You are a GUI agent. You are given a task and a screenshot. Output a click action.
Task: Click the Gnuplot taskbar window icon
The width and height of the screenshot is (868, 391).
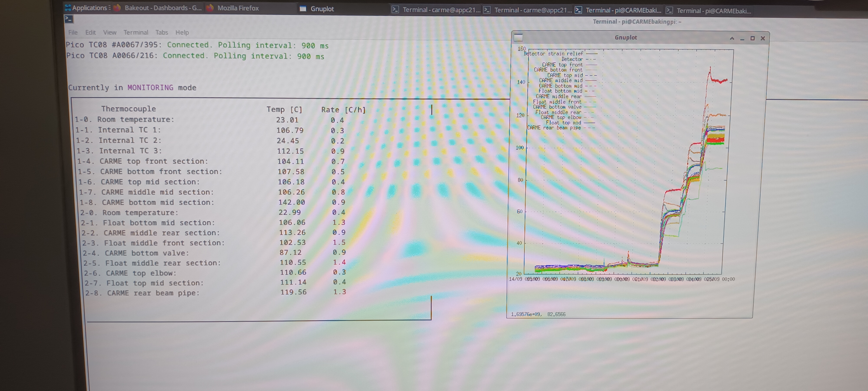pos(303,9)
